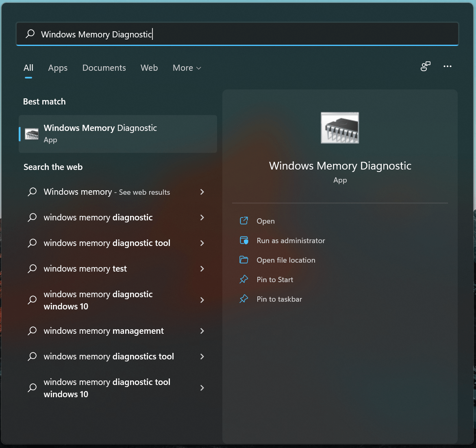Click the Open file location folder icon
The width and height of the screenshot is (476, 448).
[244, 260]
